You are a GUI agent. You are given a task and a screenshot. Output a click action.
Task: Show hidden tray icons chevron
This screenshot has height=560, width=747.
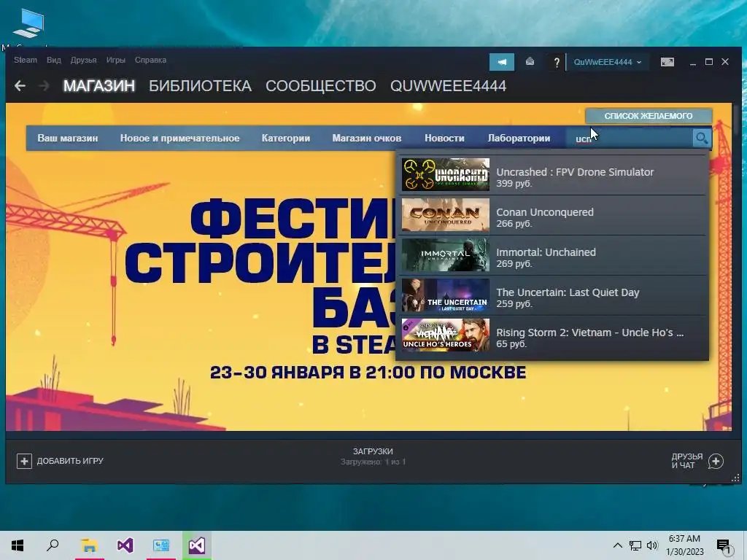pyautogui.click(x=617, y=545)
